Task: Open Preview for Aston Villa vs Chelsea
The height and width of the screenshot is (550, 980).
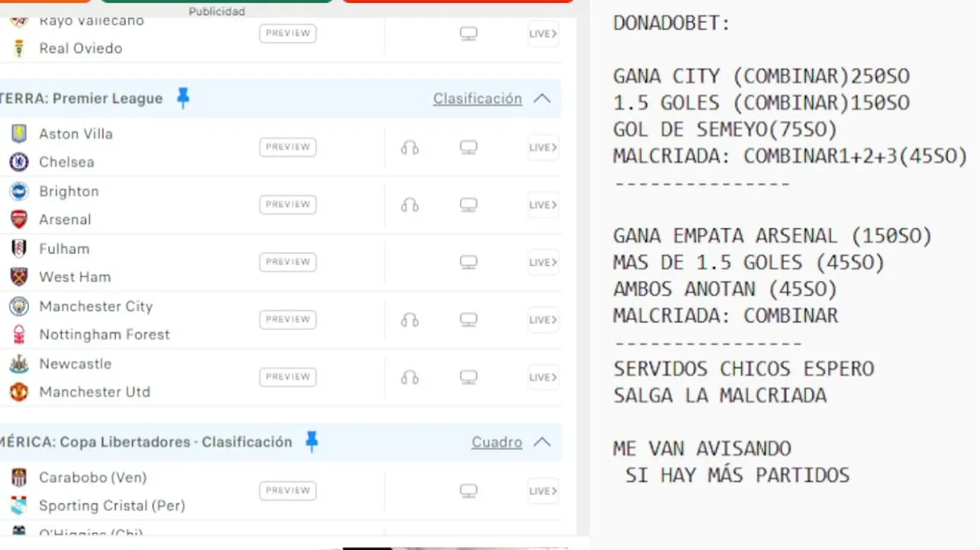Action: (288, 147)
